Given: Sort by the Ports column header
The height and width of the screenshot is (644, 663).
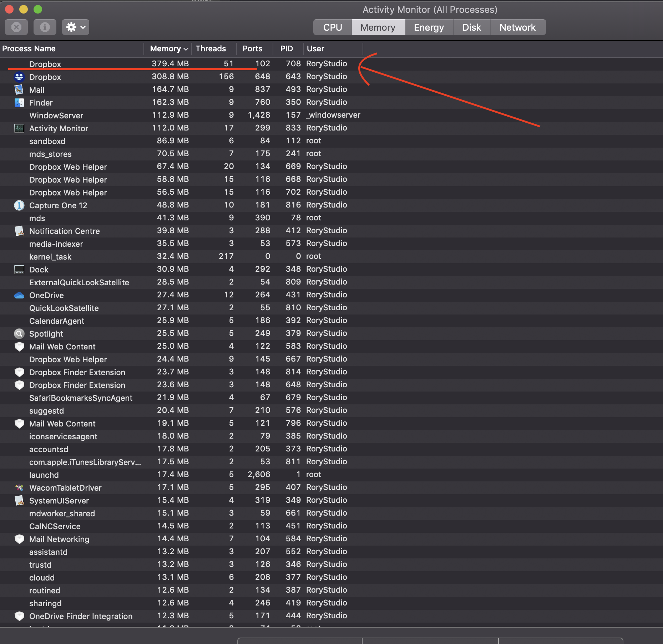Looking at the screenshot, I should [x=255, y=48].
